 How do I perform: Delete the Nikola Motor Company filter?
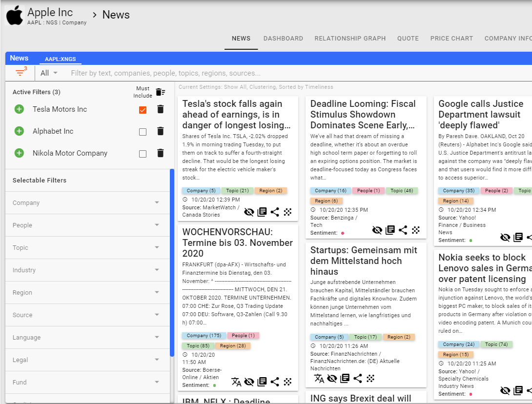(161, 153)
